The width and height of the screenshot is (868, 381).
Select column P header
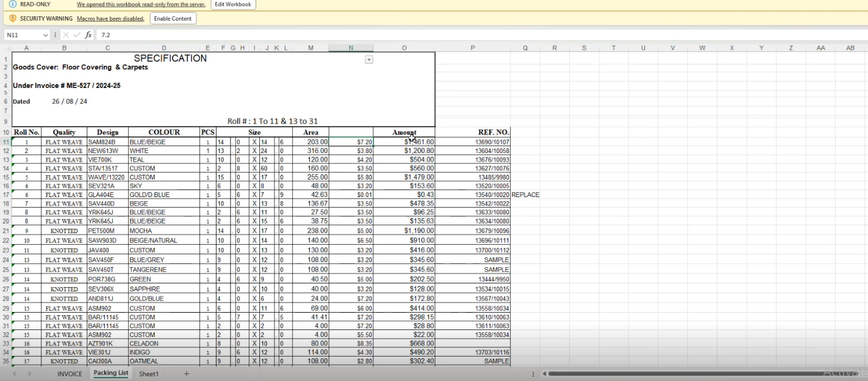[x=473, y=48]
